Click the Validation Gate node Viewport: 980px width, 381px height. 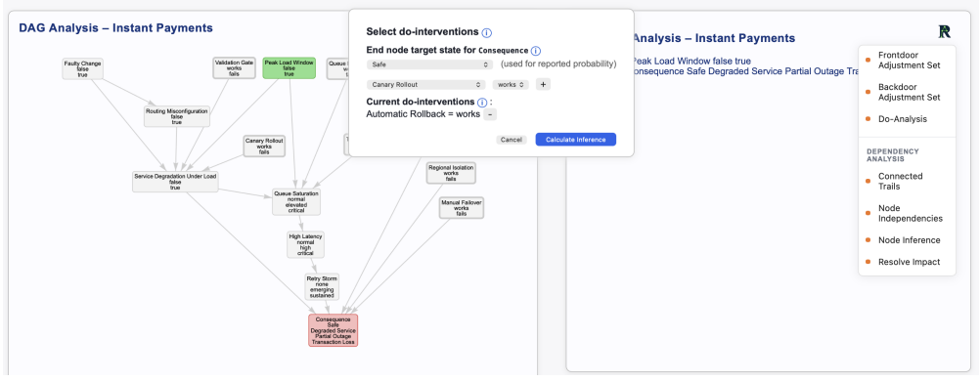[x=235, y=68]
